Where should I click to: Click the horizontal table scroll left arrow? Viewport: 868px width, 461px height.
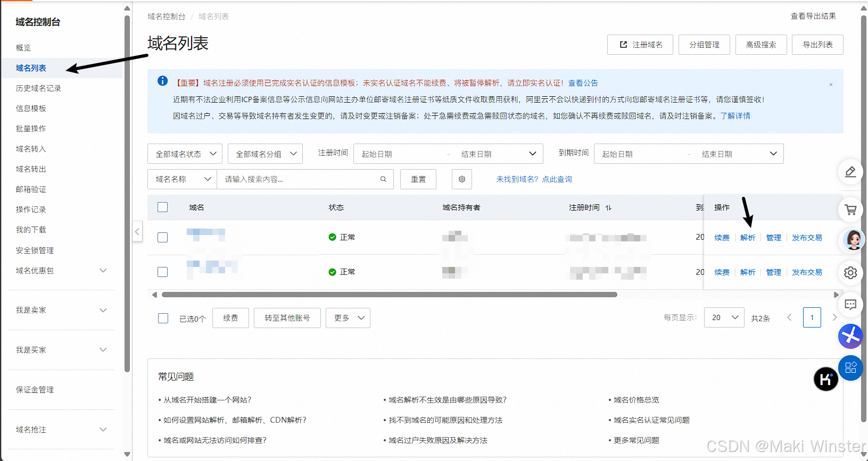click(154, 295)
